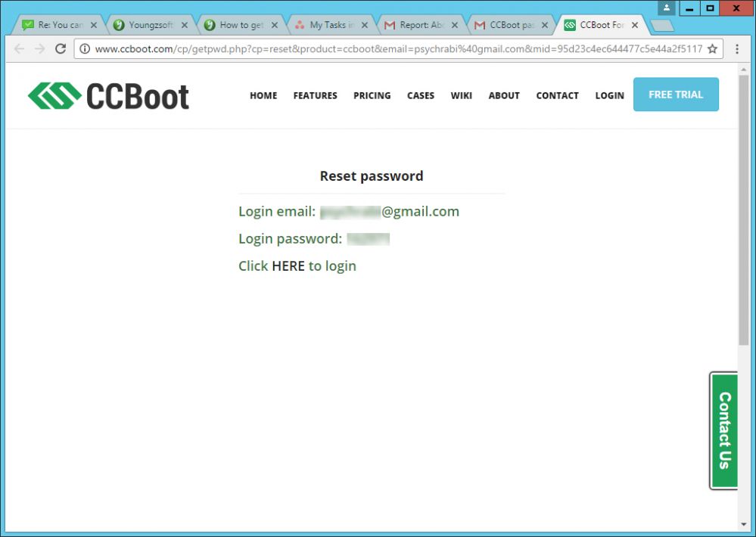Close the 'My Tasks' tab
Viewport: 756px width, 537px height.
(365, 25)
